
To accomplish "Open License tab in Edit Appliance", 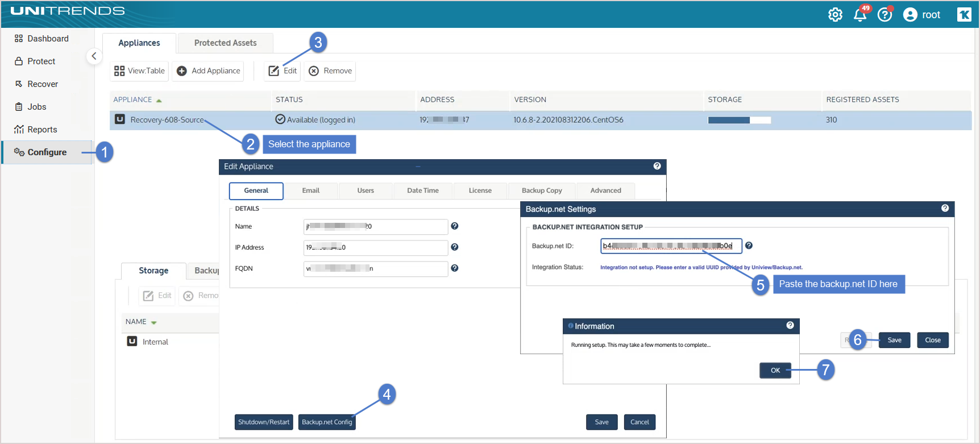I will coord(480,191).
